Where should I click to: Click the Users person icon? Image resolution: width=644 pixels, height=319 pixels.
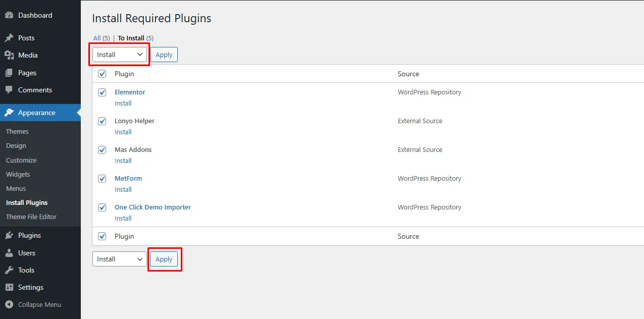click(x=9, y=253)
